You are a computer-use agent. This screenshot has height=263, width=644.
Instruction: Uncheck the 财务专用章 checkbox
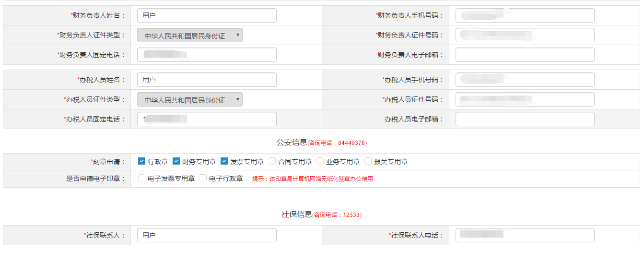(x=176, y=161)
